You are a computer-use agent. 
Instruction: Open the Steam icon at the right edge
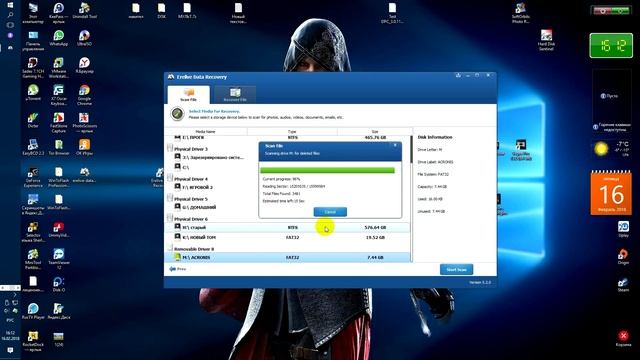(623, 284)
